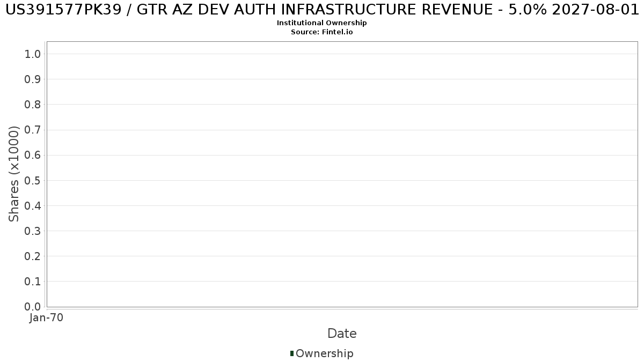Viewport: 644px width, 362px height.
Task: Click the 0.5 y-axis tick label
Action: tap(33, 180)
